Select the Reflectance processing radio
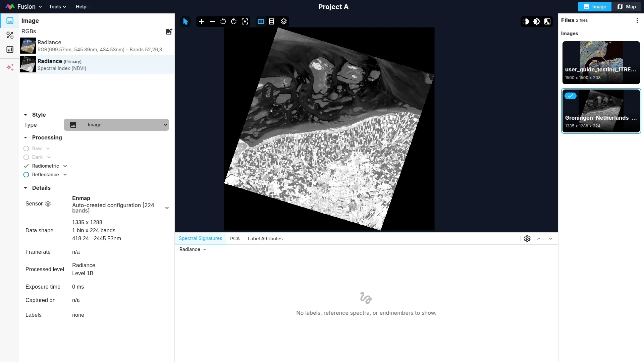Image resolution: width=644 pixels, height=362 pixels. tap(26, 175)
